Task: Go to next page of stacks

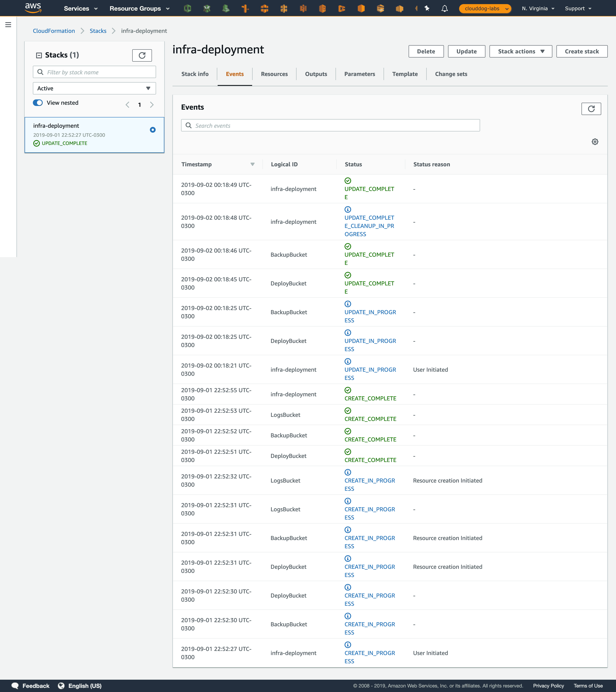Action: pos(152,105)
